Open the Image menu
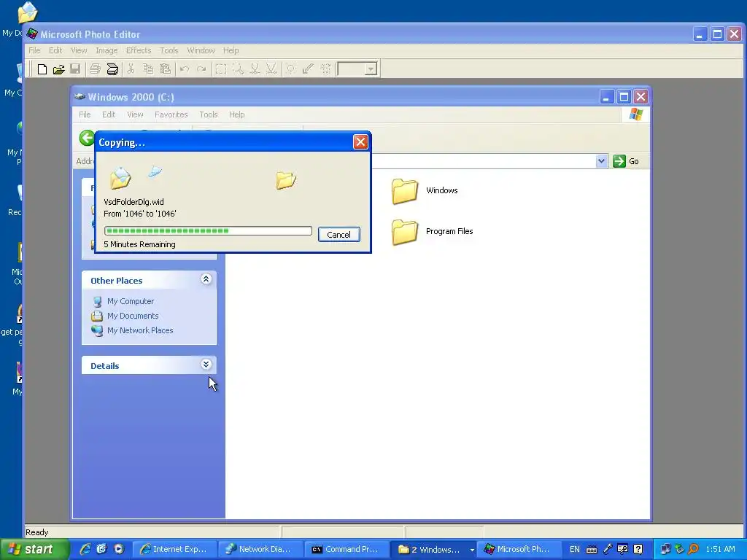747x560 pixels. coord(107,50)
